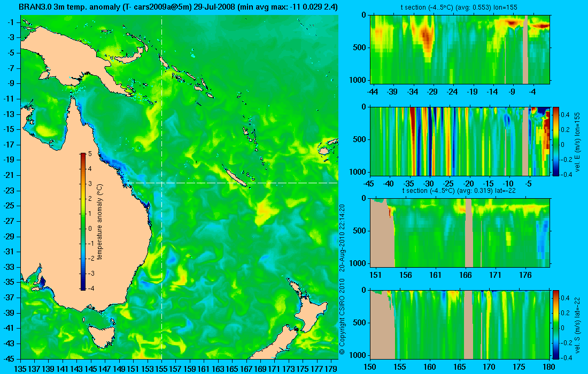The image size is (588, 374).
Task: Click the '167' longitude tick on the map
Action: point(246,369)
